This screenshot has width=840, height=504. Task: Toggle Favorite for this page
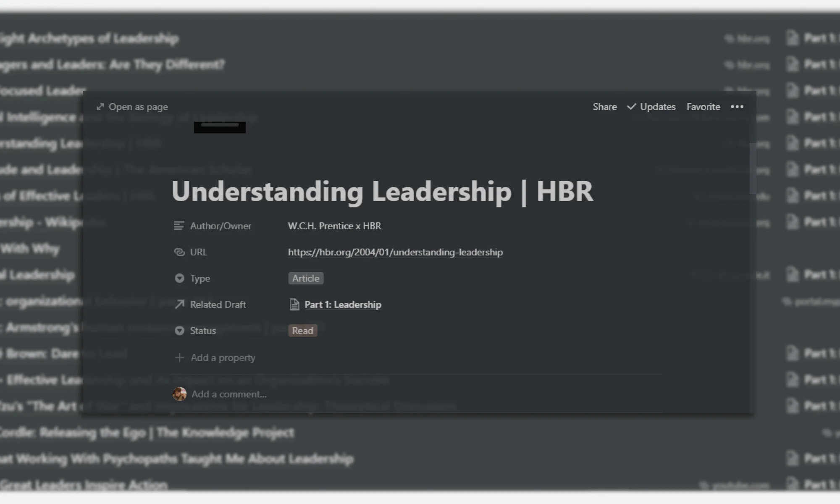coord(703,107)
